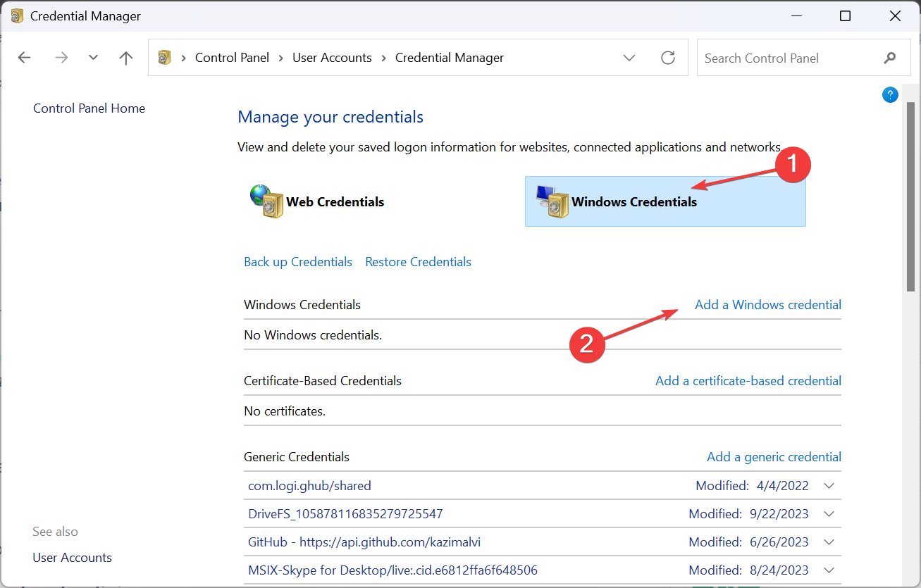This screenshot has width=921, height=588.
Task: Select the GitHub api.github.com credential
Action: click(364, 542)
